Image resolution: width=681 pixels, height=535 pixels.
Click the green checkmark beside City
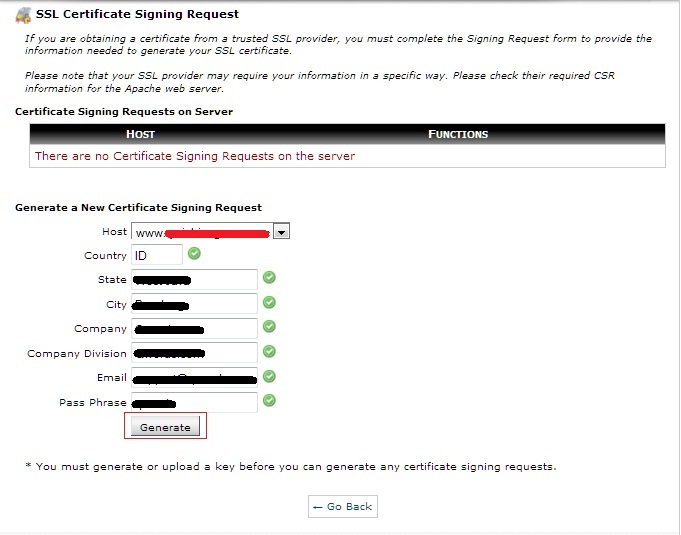click(x=269, y=302)
